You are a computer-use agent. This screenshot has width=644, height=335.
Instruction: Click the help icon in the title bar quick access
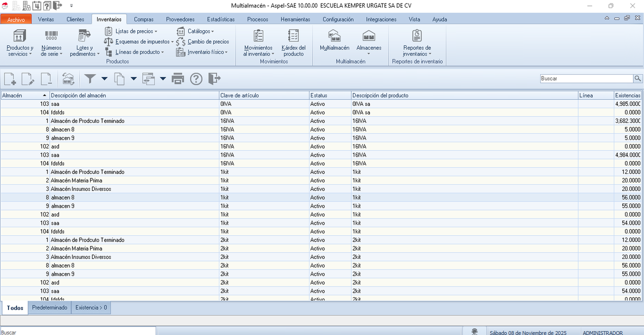(x=47, y=6)
